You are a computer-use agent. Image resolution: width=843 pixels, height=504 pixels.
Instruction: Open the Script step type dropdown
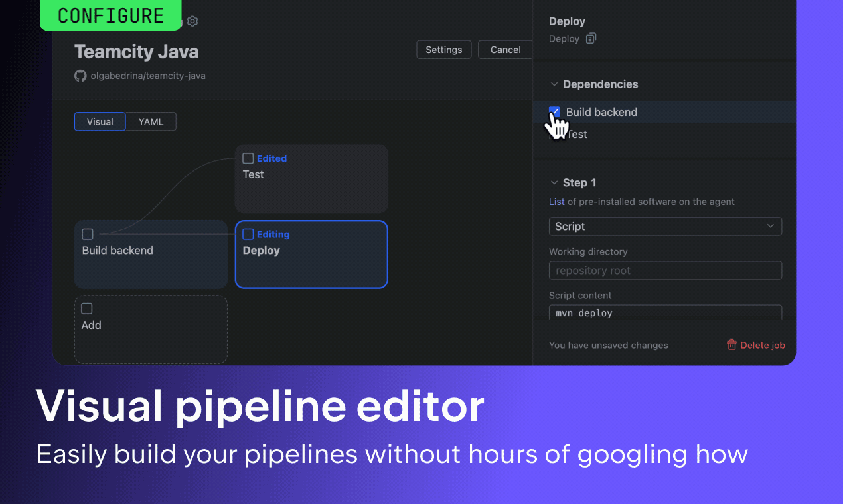[665, 226]
